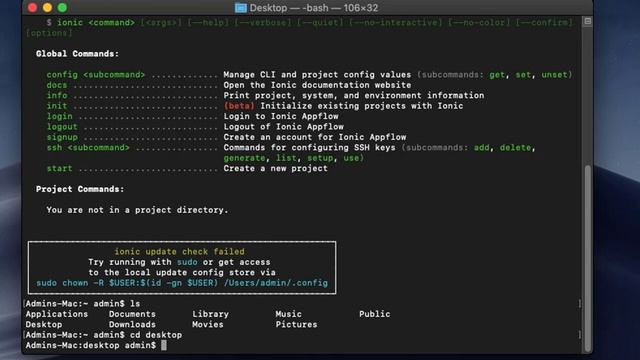
Task: Click the 'config <subcommand>' command
Action: pos(96,75)
